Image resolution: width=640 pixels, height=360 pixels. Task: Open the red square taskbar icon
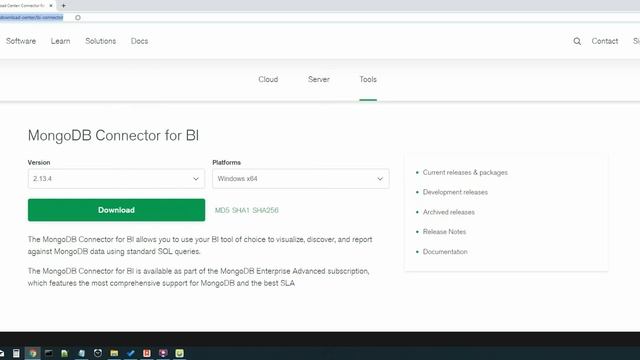click(x=147, y=353)
